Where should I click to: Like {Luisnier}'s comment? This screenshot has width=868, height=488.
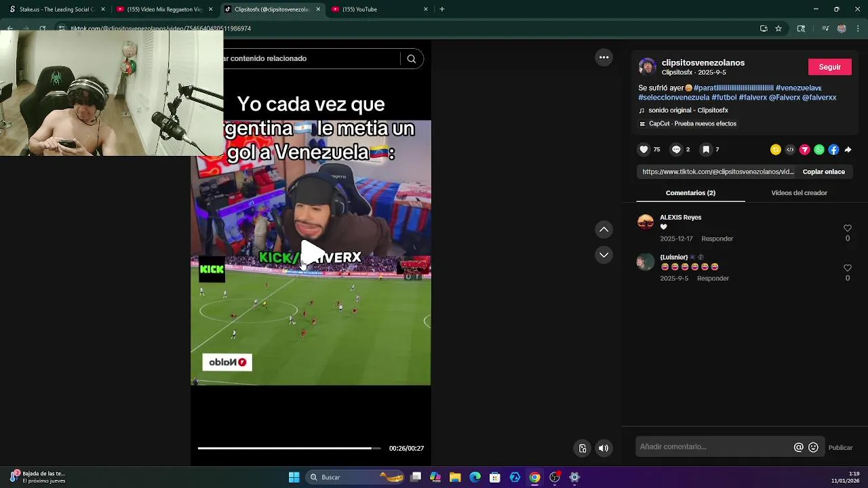[847, 268]
